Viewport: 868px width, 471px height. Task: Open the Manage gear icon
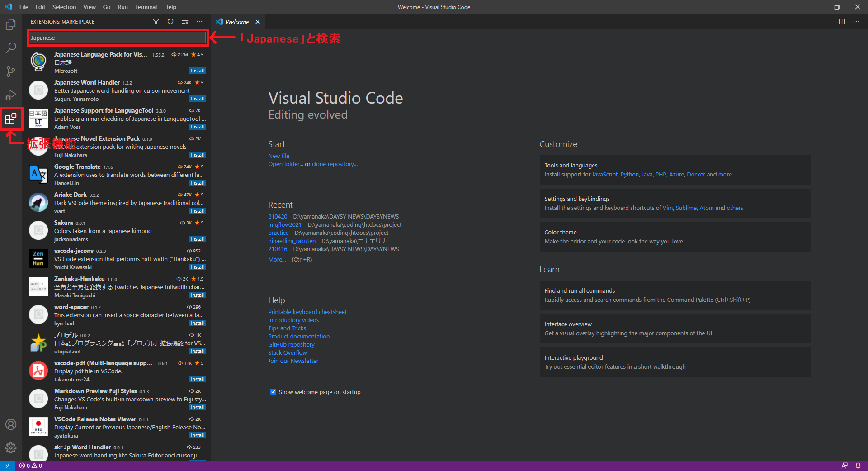tap(11, 448)
